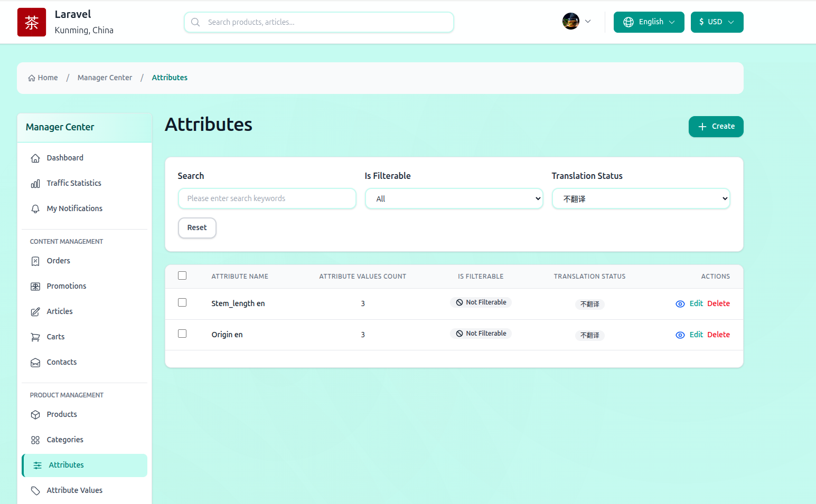The image size is (816, 504).
Task: Edit the Origin en attribute
Action: [x=696, y=335]
